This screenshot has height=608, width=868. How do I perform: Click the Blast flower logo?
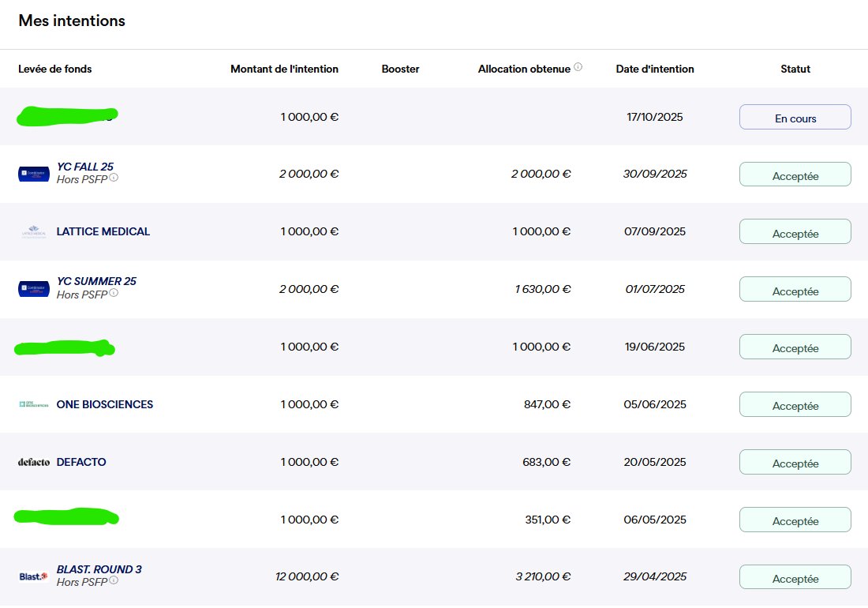(32, 576)
